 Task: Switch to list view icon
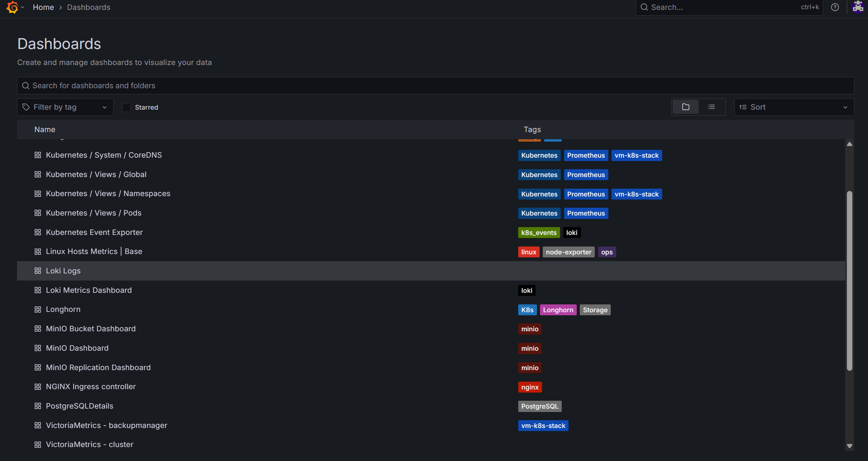pos(711,107)
